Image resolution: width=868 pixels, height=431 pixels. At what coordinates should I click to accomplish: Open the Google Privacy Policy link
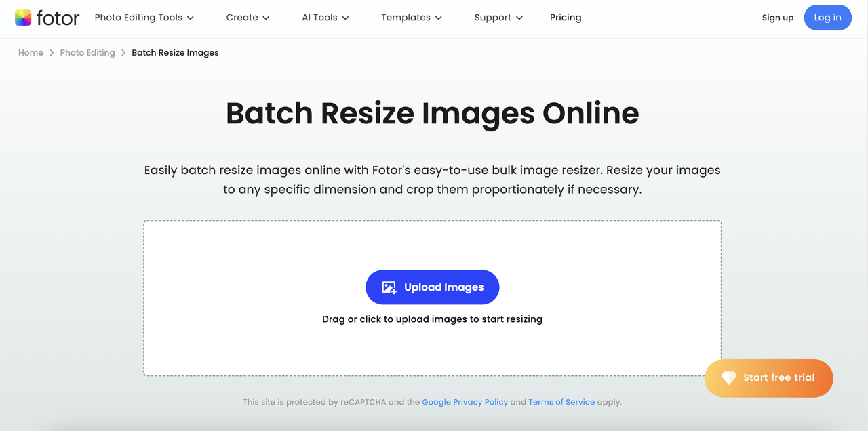click(x=465, y=402)
